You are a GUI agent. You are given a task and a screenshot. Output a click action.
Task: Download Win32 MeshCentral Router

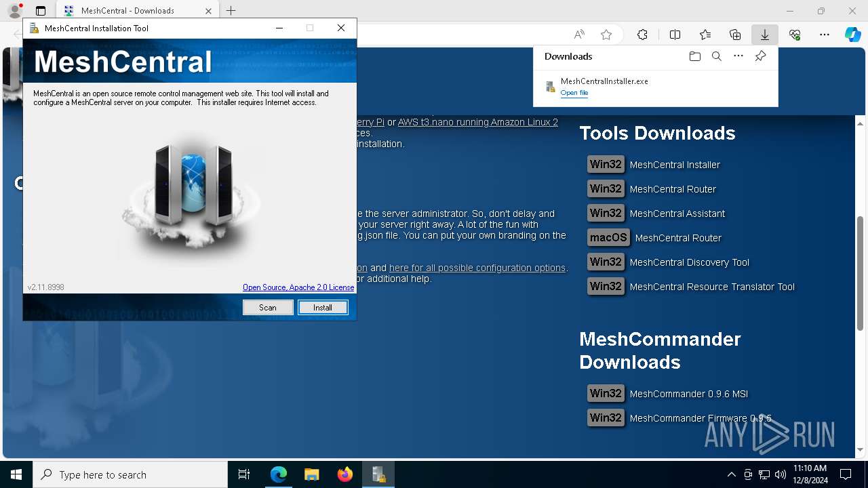point(673,189)
